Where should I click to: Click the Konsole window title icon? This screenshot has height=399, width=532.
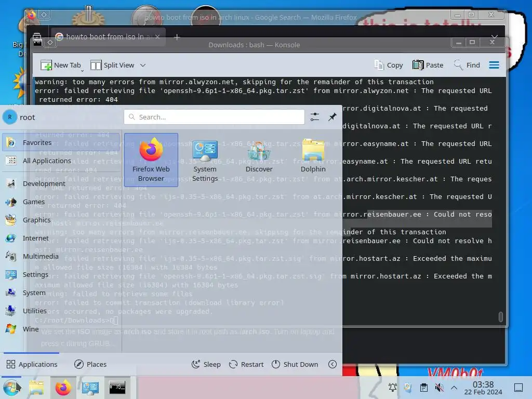[x=37, y=42]
